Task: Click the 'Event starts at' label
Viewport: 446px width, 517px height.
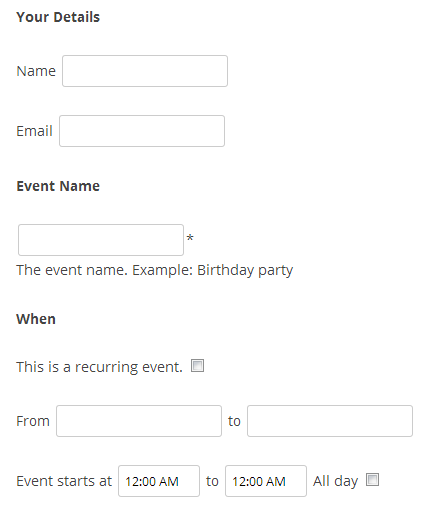Action: pos(64,481)
